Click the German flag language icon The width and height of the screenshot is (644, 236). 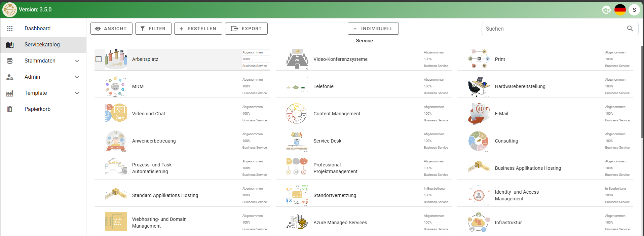tap(620, 10)
